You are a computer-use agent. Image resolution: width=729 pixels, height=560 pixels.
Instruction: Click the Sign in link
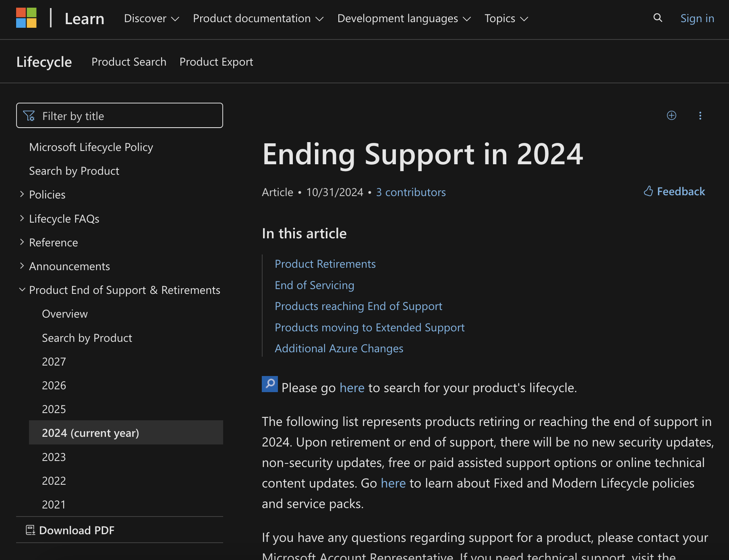tap(697, 19)
